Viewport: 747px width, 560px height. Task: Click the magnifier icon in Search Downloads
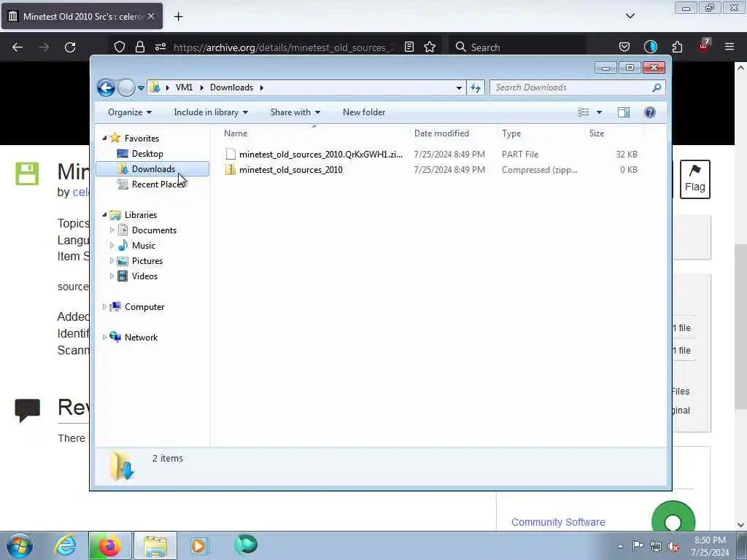[657, 87]
